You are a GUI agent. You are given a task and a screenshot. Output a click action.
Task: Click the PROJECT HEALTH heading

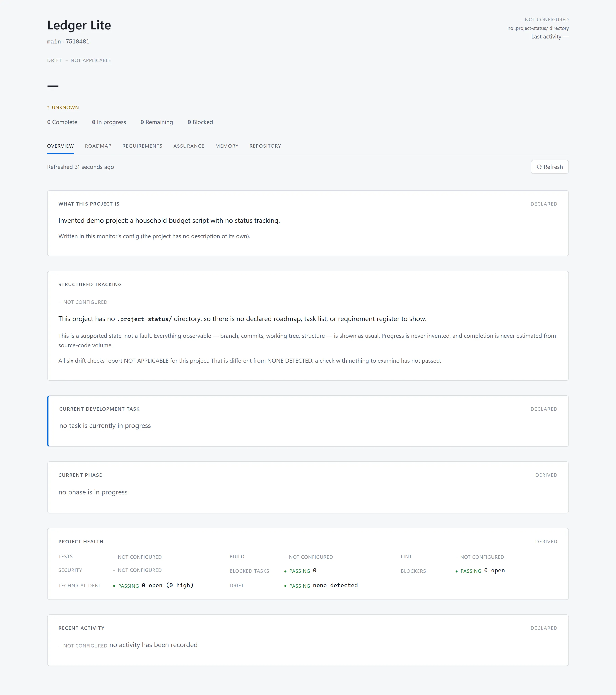click(81, 542)
